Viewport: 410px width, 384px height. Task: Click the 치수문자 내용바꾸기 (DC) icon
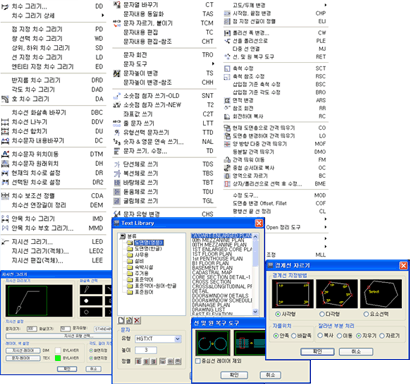[5, 141]
